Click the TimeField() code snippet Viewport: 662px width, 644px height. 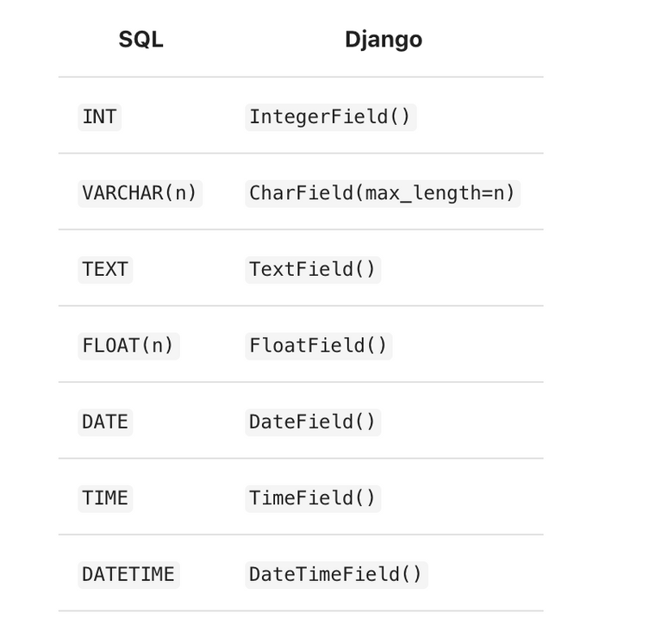point(313,498)
